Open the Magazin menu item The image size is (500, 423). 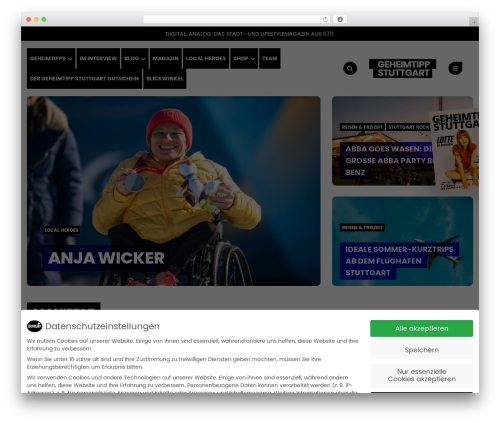[x=166, y=58]
